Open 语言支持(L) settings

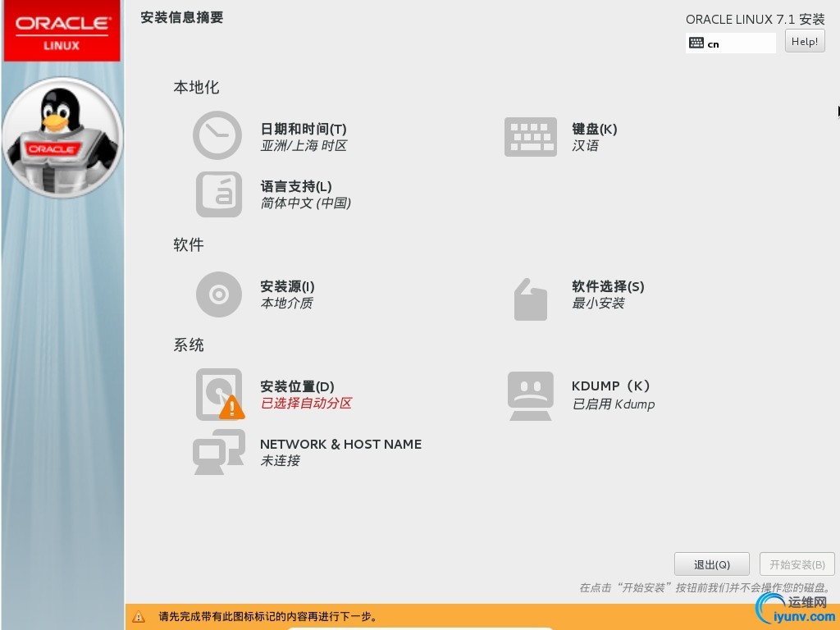tap(296, 186)
